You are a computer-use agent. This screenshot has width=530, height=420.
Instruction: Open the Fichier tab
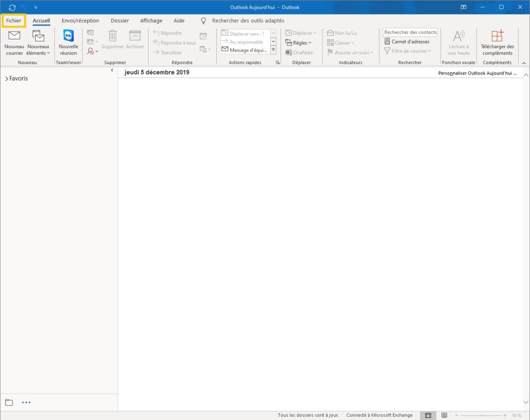pyautogui.click(x=13, y=21)
